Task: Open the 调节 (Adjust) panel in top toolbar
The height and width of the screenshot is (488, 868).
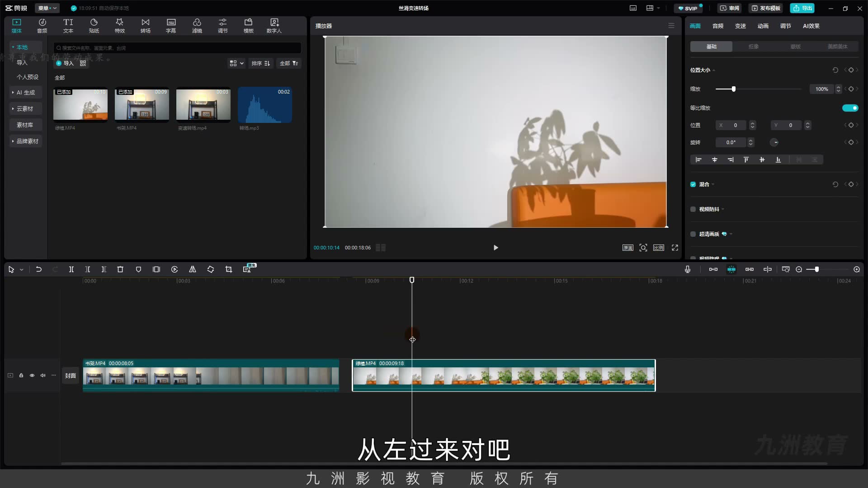Action: point(222,26)
